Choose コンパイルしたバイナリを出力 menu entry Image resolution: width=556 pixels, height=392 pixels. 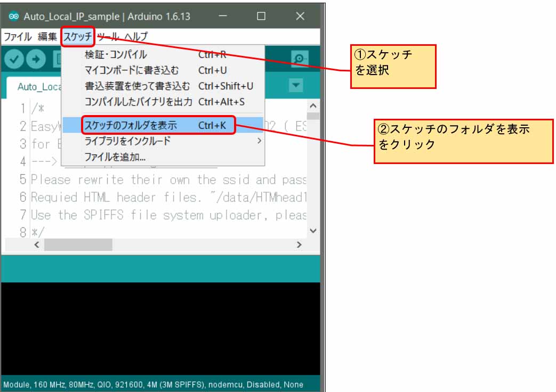tap(163, 102)
